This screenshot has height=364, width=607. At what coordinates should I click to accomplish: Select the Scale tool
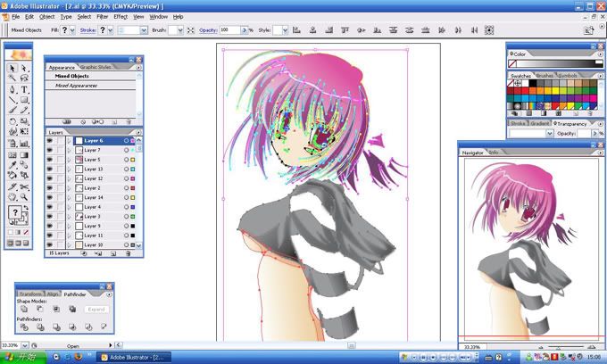(x=24, y=121)
